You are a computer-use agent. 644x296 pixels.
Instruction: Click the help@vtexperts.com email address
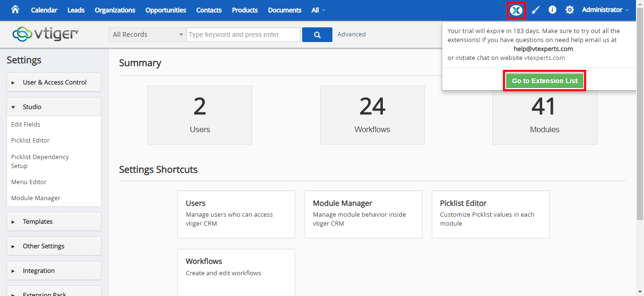(x=544, y=49)
